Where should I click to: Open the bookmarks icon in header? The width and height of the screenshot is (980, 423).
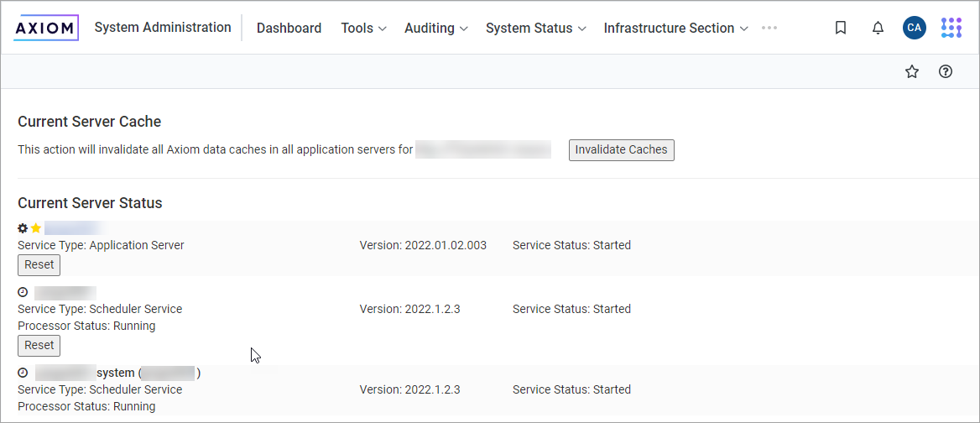(x=841, y=28)
